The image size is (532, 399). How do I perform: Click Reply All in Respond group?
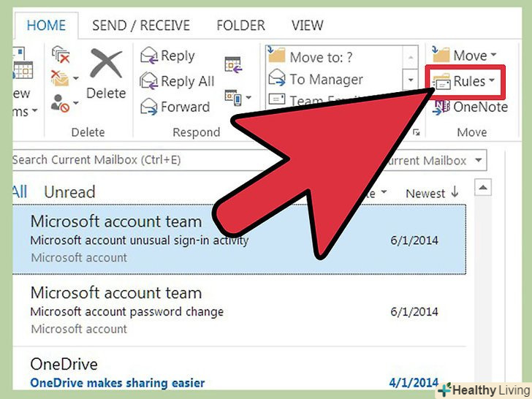(x=177, y=81)
